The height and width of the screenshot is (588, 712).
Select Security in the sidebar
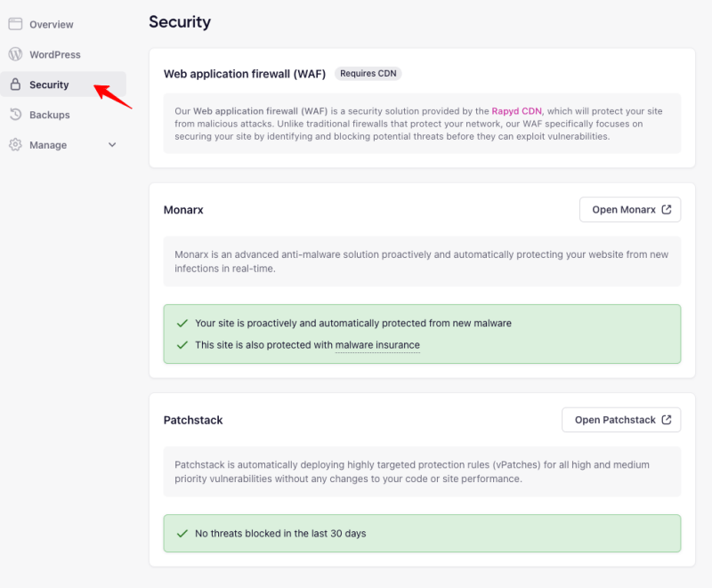pyautogui.click(x=49, y=85)
